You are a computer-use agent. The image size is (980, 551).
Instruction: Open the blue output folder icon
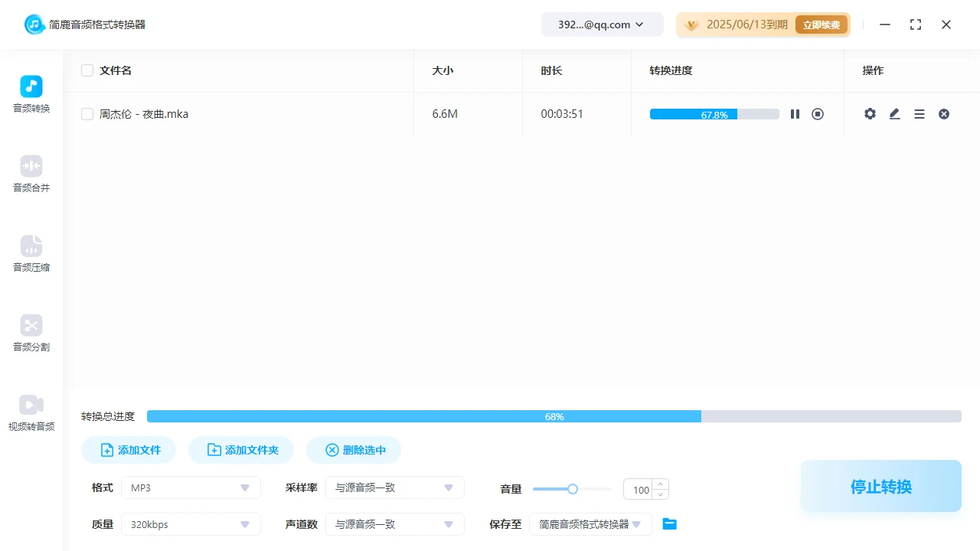click(670, 524)
